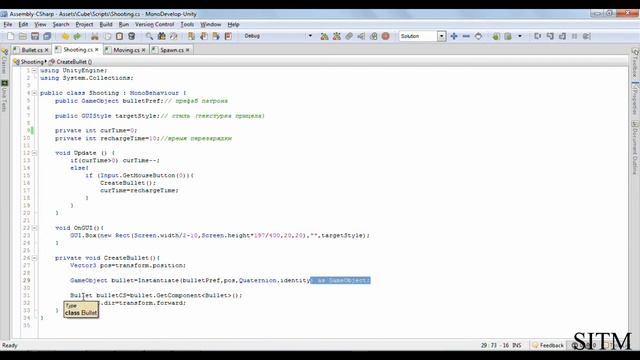Click the Rebuild all icon
The height and width of the screenshot is (360, 640).
pyautogui.click(x=337, y=36)
